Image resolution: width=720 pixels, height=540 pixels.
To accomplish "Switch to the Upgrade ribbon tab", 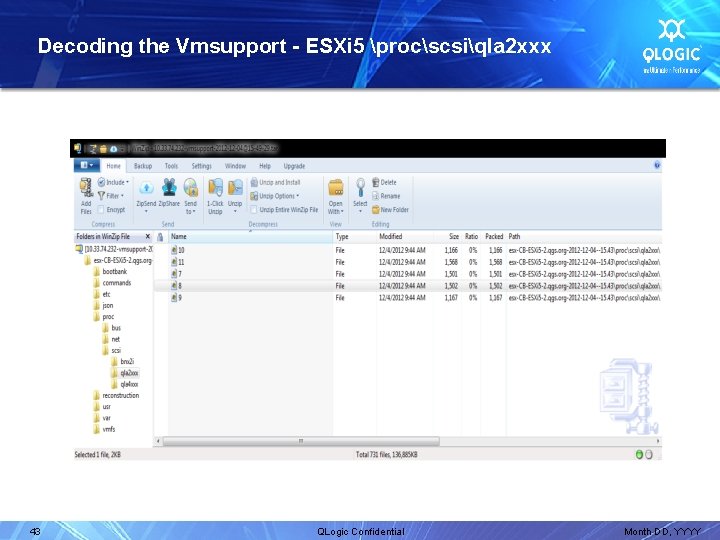I will click(294, 166).
